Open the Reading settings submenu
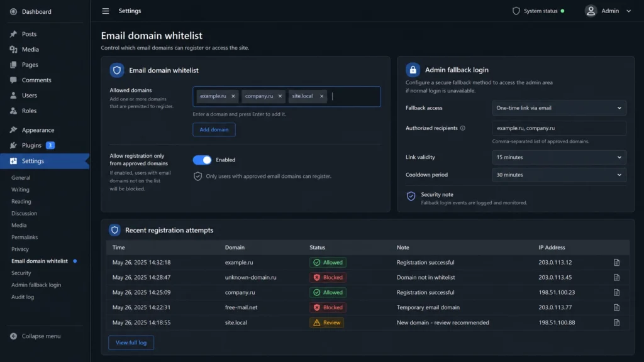Screen dimensions: 644x362 21,202
